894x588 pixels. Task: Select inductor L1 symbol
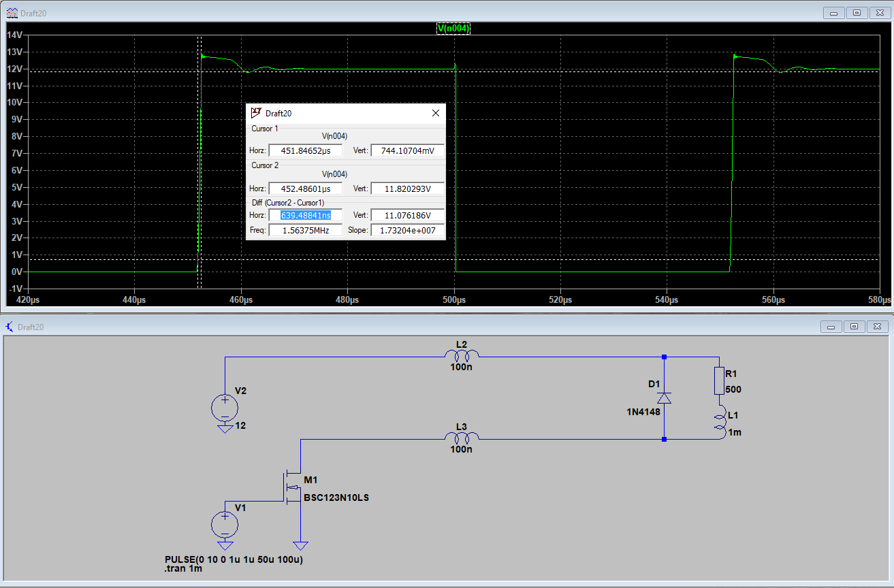click(x=720, y=422)
